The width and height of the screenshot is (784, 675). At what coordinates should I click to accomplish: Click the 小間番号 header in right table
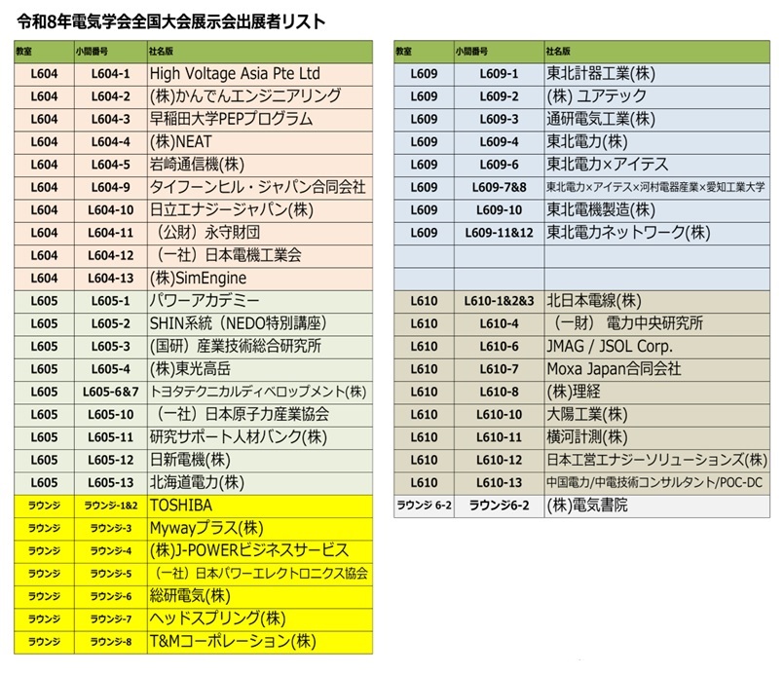[472, 51]
